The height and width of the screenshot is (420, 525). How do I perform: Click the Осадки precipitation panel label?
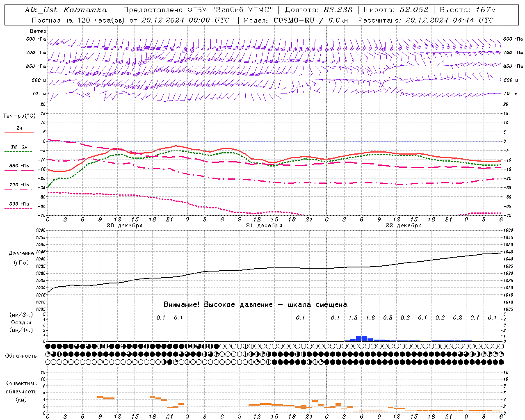pos(21,322)
